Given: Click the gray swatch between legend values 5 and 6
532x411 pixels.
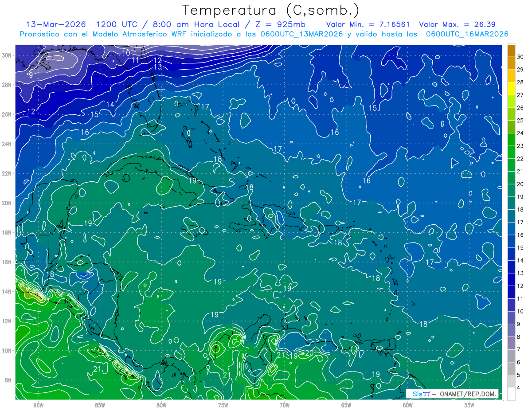Looking at the screenshot, I should [x=511, y=369].
